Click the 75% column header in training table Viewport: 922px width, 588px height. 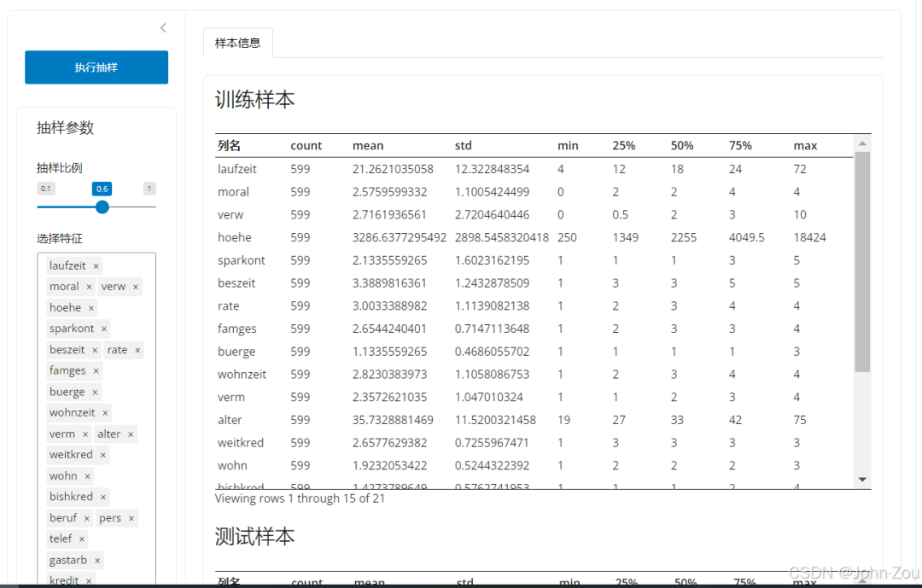point(740,146)
